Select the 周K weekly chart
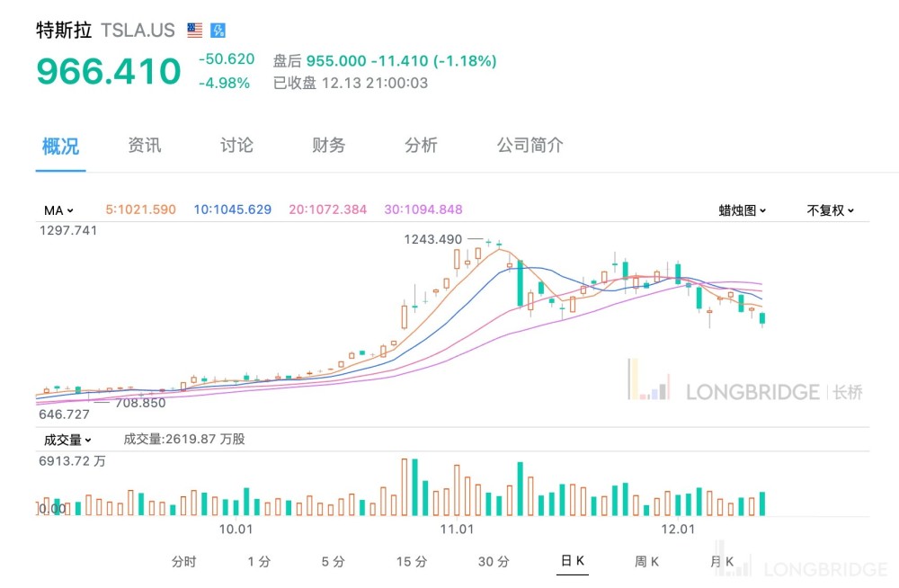Image resolution: width=899 pixels, height=588 pixels. (x=646, y=562)
